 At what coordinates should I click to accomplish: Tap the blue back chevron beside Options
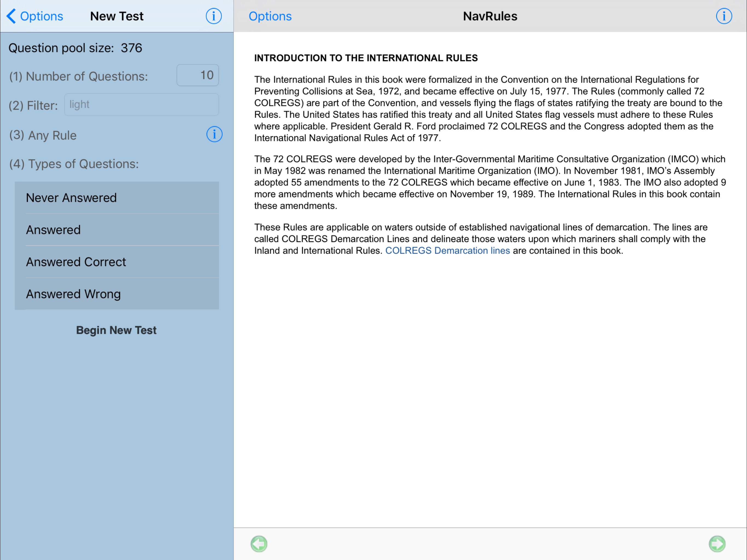(x=11, y=16)
